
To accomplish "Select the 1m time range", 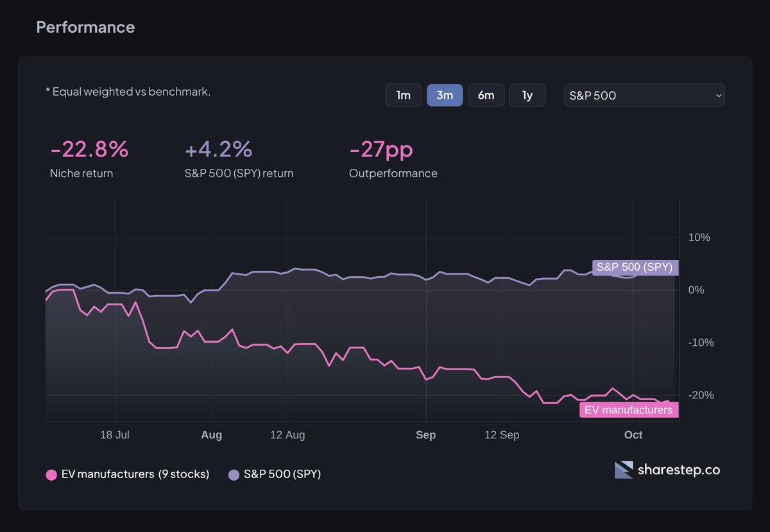I will (403, 95).
